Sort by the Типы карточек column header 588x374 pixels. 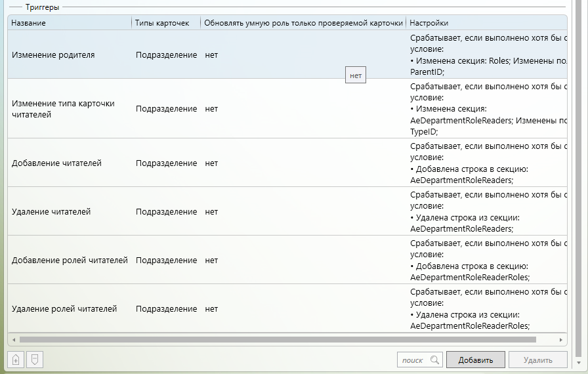165,23
